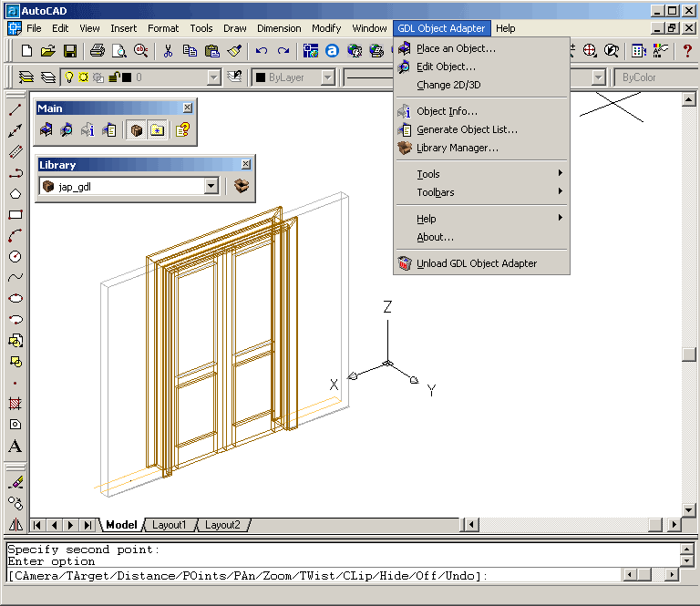This screenshot has width=700, height=606.
Task: Choose Unload GDL Object Adapter entry
Action: 481,263
